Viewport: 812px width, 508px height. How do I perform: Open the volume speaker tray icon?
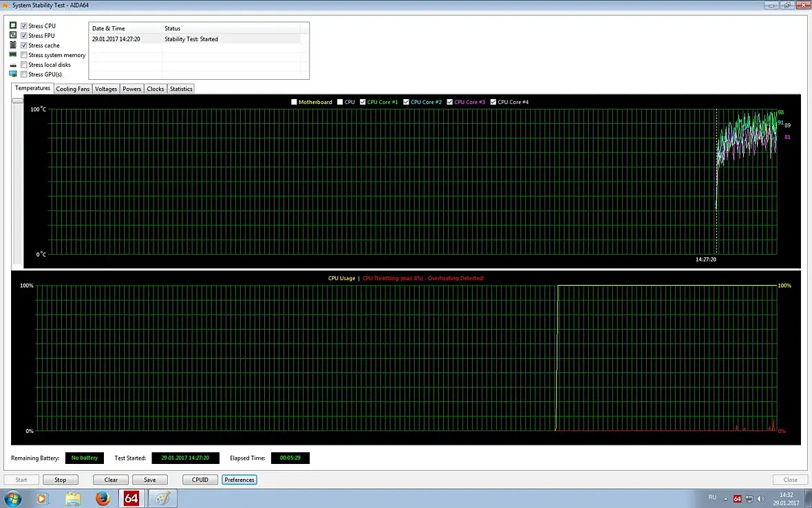pos(760,499)
